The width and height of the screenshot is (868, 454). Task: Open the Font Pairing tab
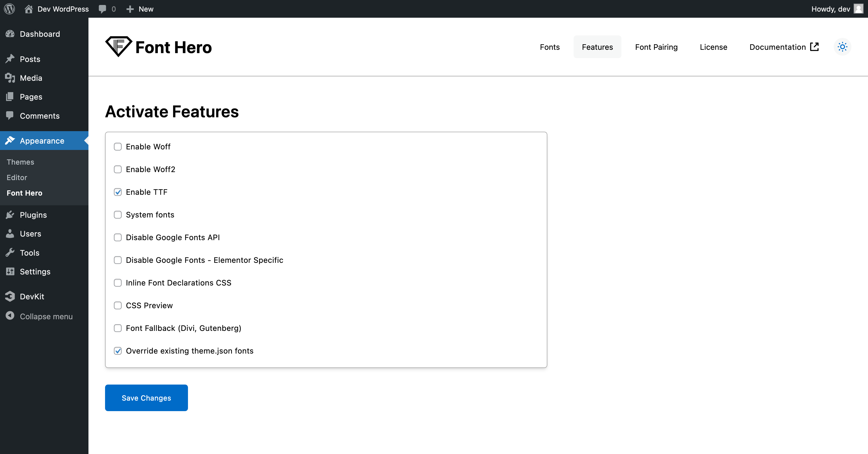point(656,47)
